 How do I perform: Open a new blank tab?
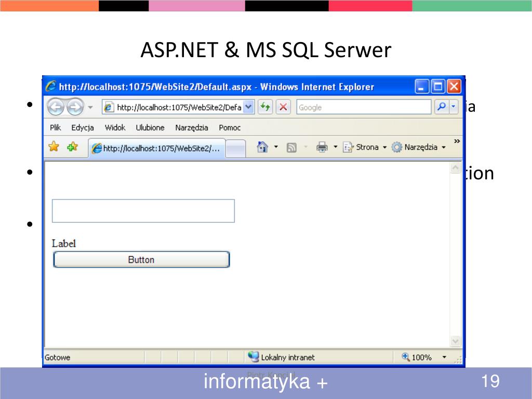tap(235, 149)
